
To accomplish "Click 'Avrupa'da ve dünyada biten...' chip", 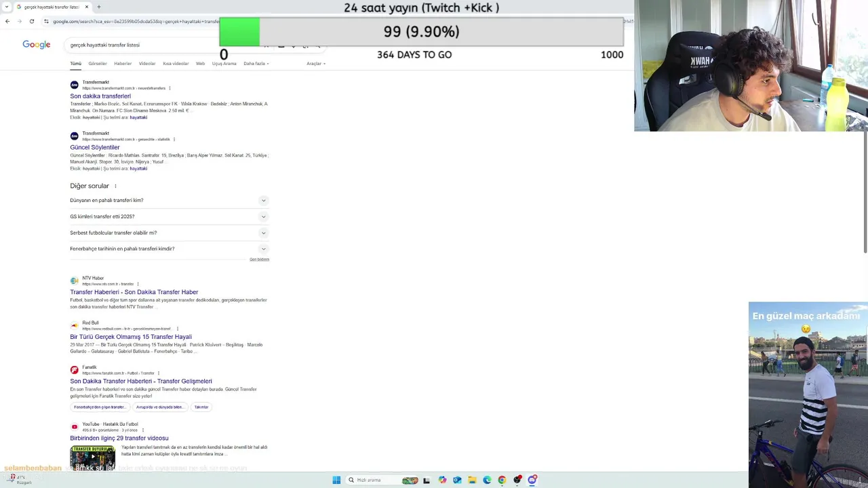I will click(159, 407).
